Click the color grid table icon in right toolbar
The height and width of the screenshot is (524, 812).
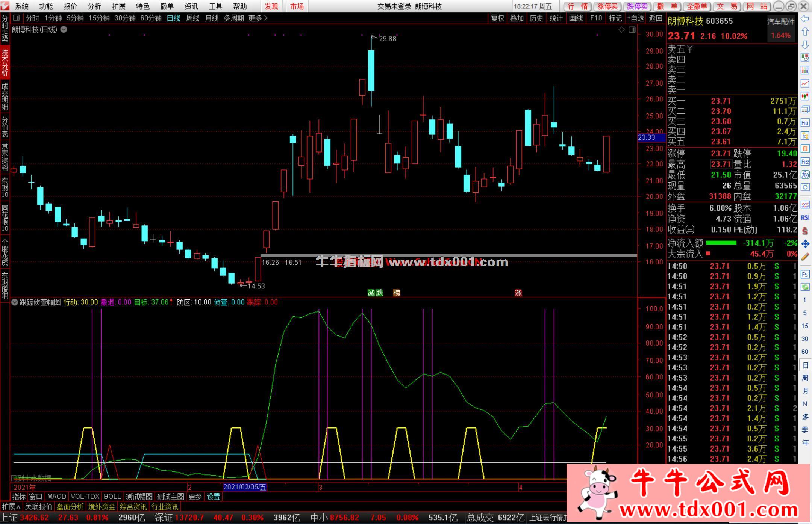tap(805, 70)
